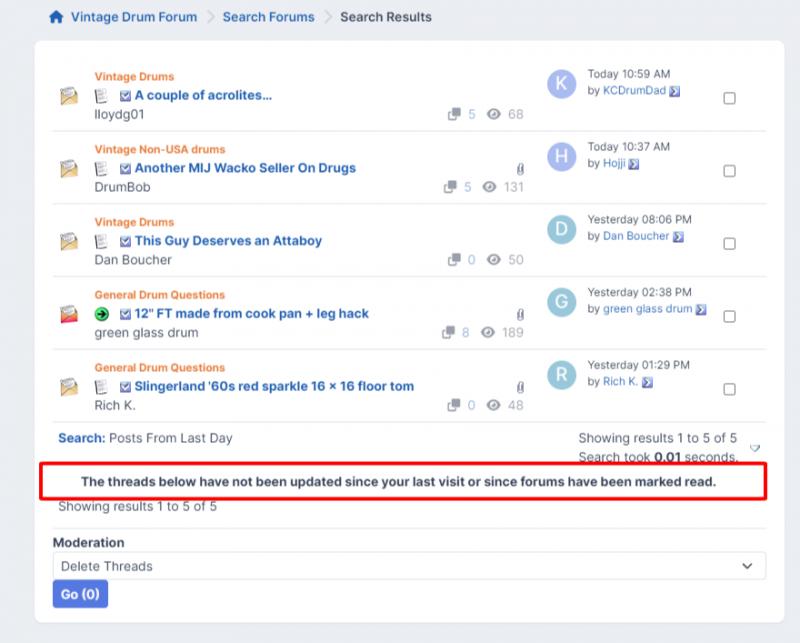This screenshot has height=643, width=800.
Task: Go to Vintage Drum Forum breadcrumb
Action: pyautogui.click(x=134, y=17)
